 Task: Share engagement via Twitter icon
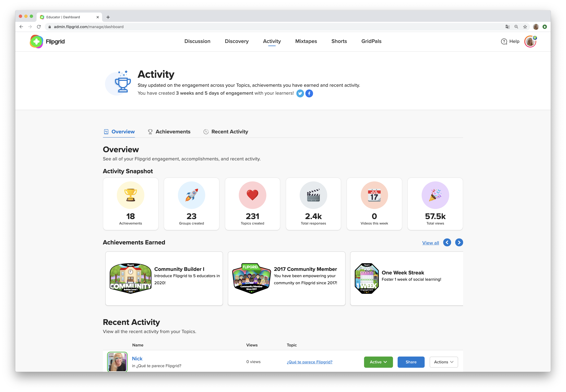300,93
